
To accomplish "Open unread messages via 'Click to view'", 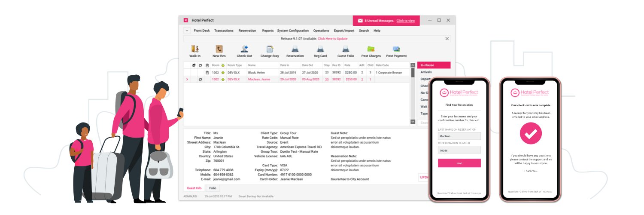I will point(405,21).
